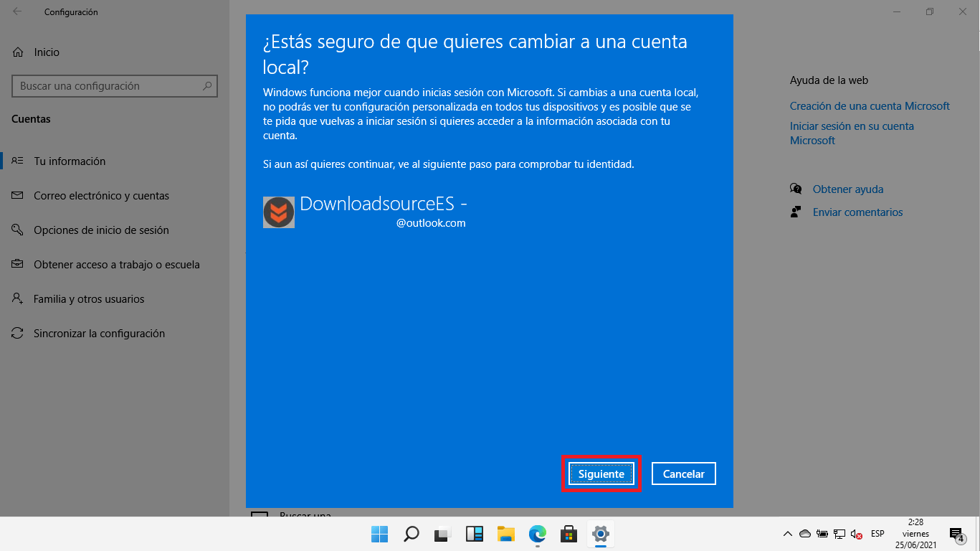
Task: Click sync arrows icon in sidebar
Action: click(18, 334)
